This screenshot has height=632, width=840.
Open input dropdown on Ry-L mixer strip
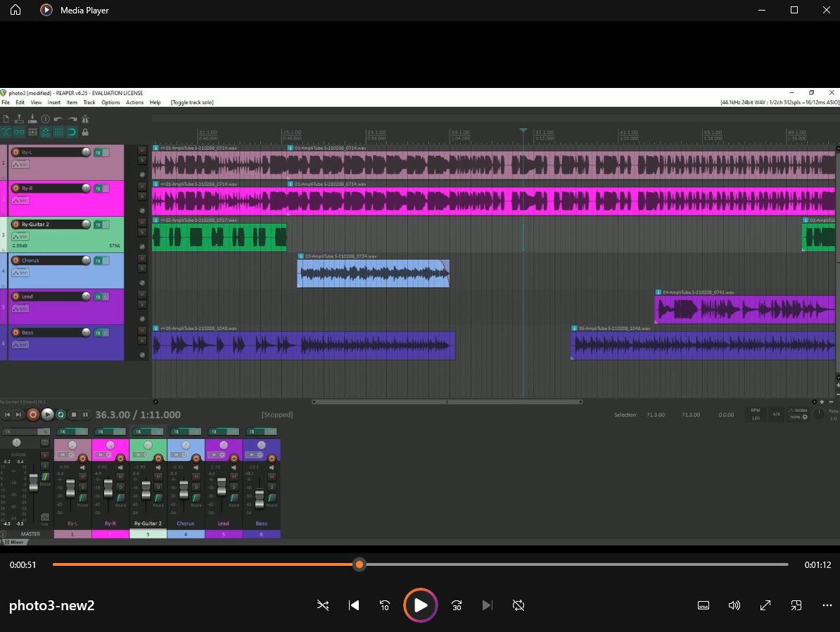[x=66, y=455]
